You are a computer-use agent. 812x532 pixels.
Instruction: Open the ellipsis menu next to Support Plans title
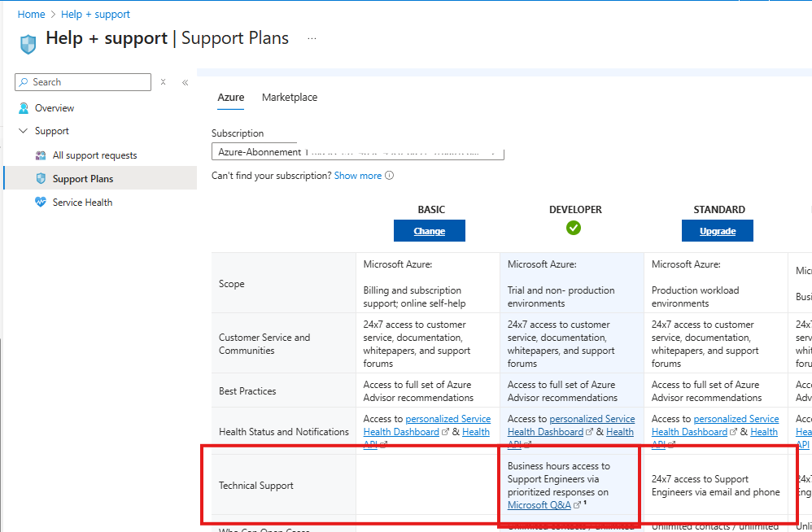(312, 38)
